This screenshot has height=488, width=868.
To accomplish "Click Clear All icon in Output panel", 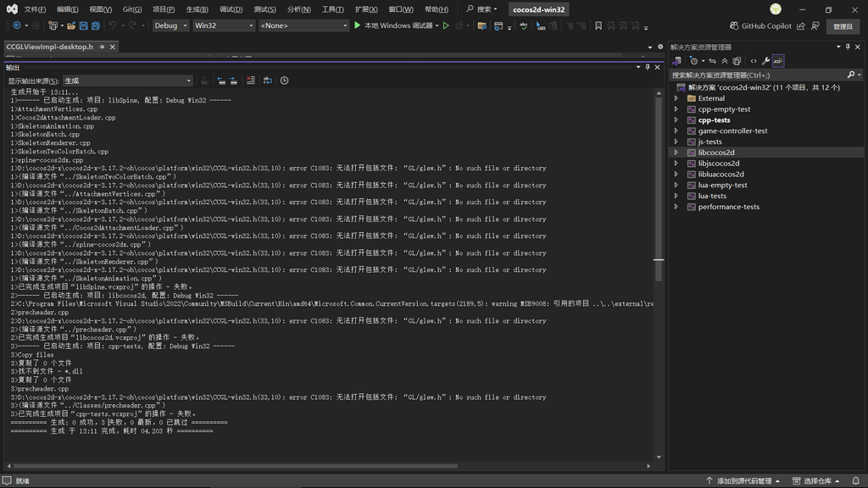I will (251, 80).
